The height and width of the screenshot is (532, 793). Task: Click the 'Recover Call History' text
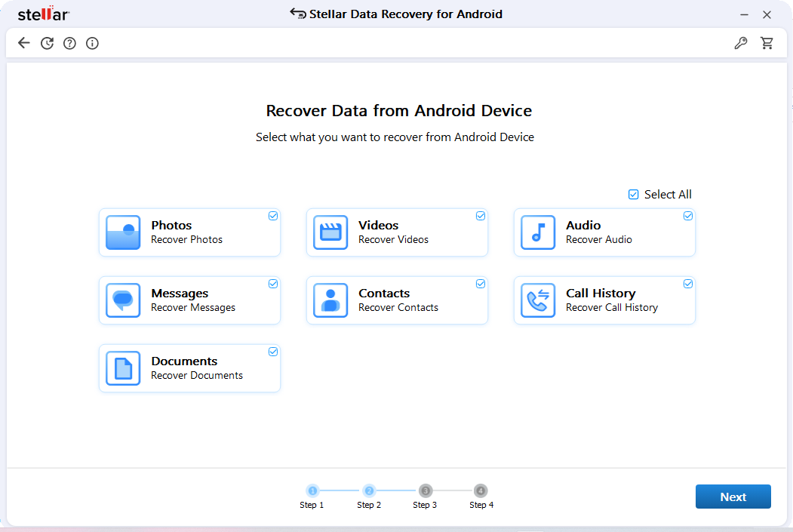(612, 307)
